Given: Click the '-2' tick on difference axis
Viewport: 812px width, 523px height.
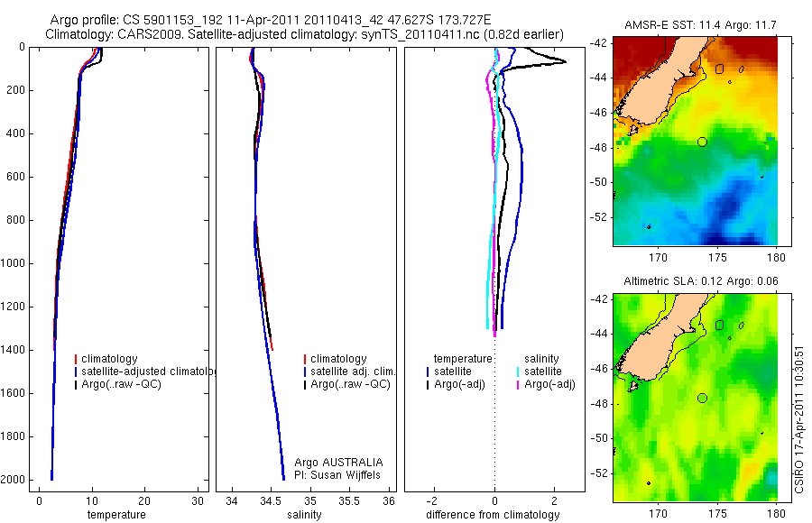Looking at the screenshot, I should tap(432, 501).
